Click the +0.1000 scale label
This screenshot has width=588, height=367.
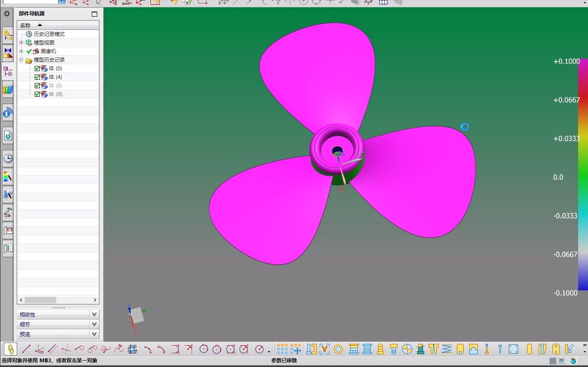567,62
